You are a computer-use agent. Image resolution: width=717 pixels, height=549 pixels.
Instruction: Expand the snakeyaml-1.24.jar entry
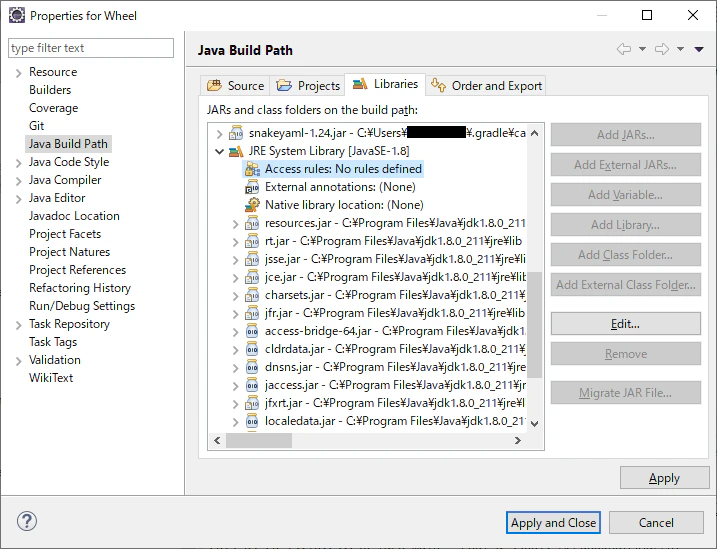click(x=219, y=133)
